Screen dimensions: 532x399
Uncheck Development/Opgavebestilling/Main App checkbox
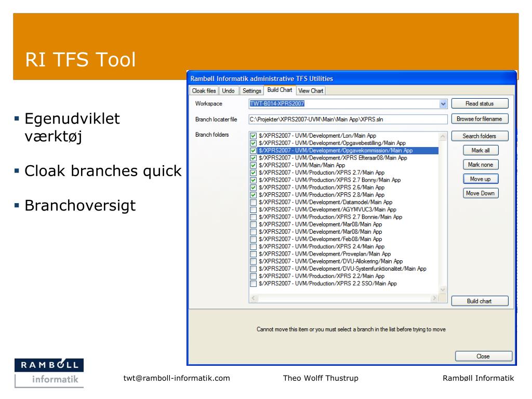(x=253, y=143)
